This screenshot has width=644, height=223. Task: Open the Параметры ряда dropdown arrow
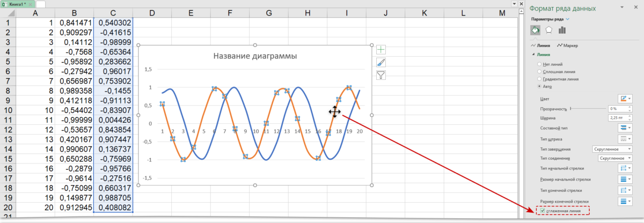click(x=568, y=19)
